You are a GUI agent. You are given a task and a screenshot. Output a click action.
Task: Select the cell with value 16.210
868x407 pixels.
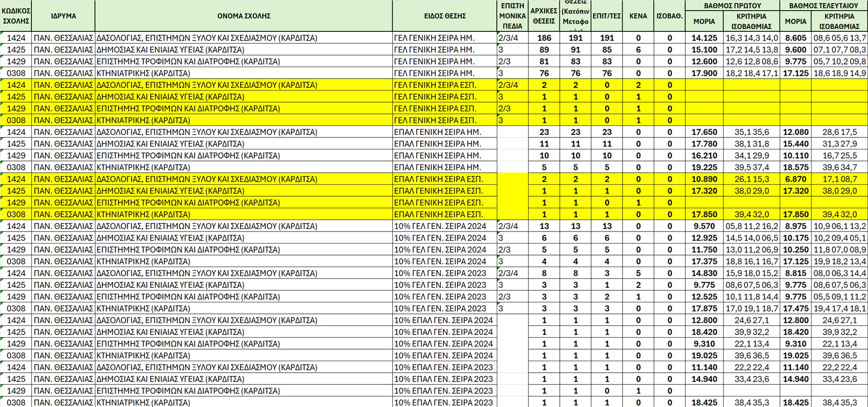(x=704, y=155)
